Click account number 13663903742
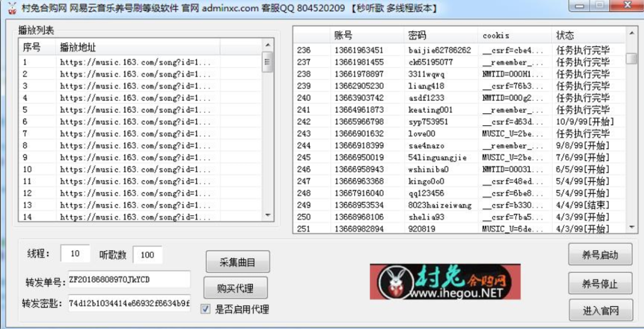 (359, 98)
